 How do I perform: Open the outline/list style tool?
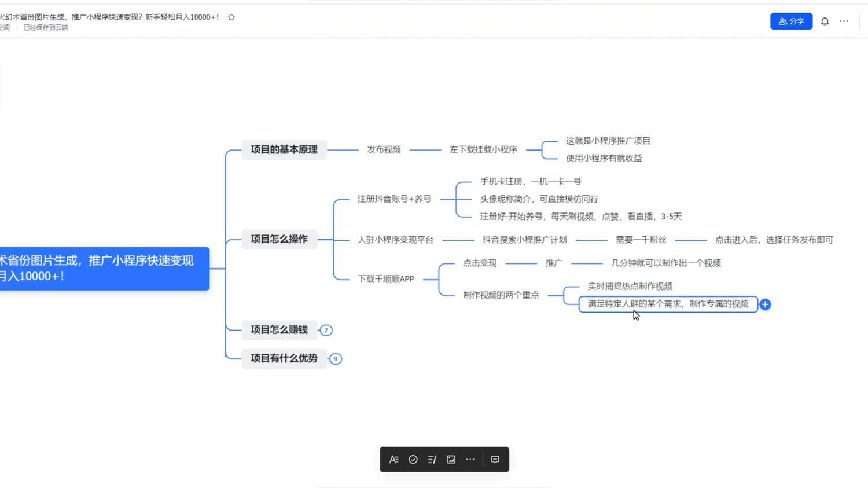432,459
